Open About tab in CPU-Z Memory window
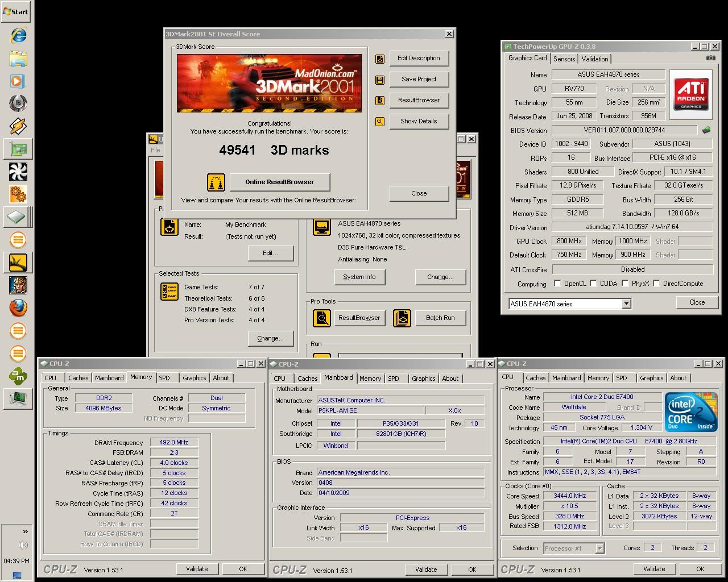 pyautogui.click(x=221, y=378)
